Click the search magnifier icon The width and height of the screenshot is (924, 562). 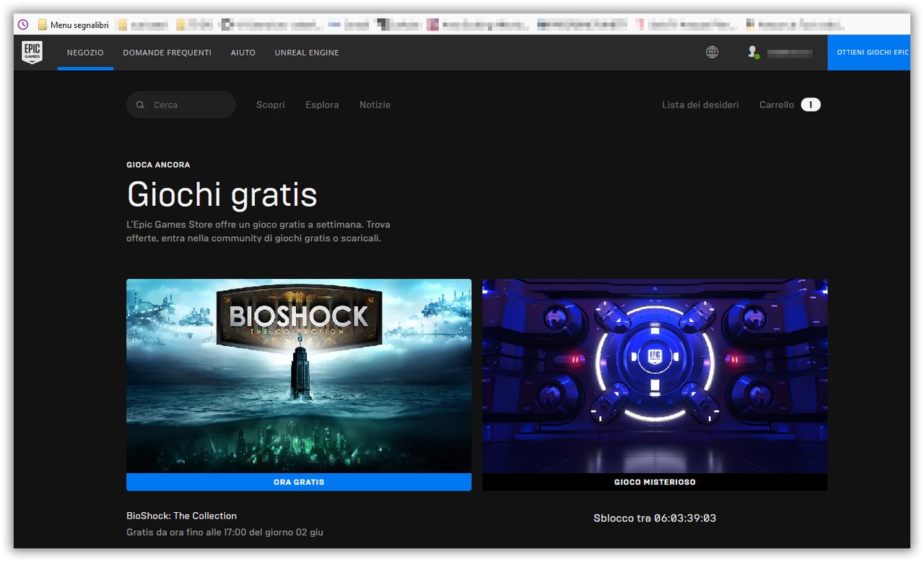point(140,105)
